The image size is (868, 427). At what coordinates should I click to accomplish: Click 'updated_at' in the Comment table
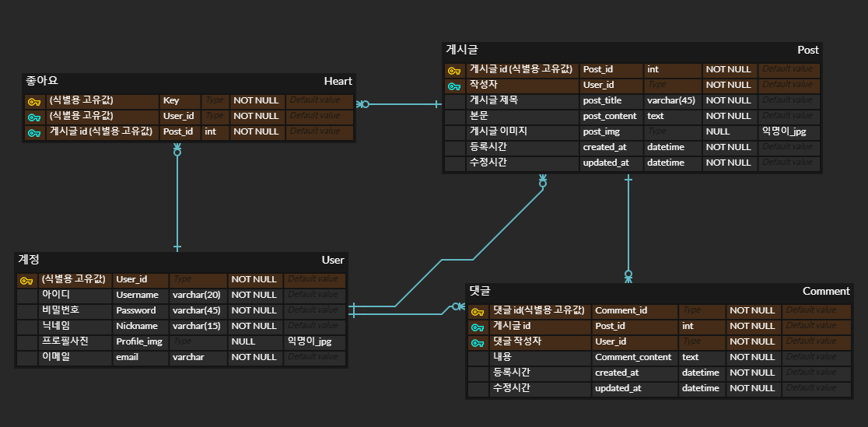click(x=618, y=388)
